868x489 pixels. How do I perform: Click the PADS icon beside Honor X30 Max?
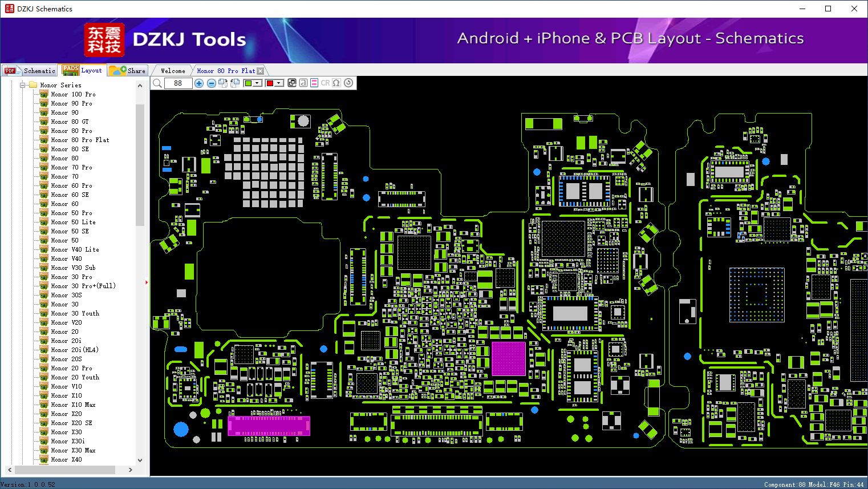point(44,450)
